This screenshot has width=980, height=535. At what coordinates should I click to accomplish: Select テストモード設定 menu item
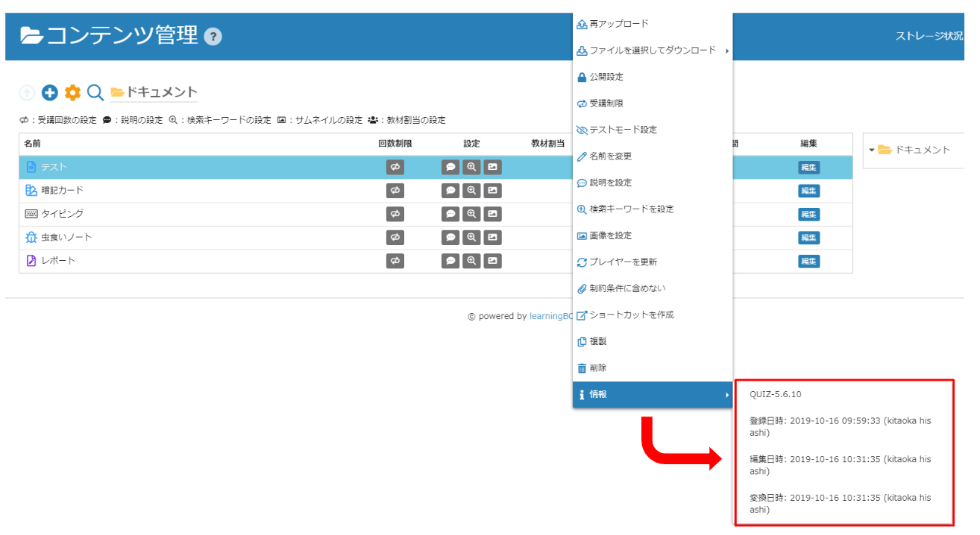[623, 130]
